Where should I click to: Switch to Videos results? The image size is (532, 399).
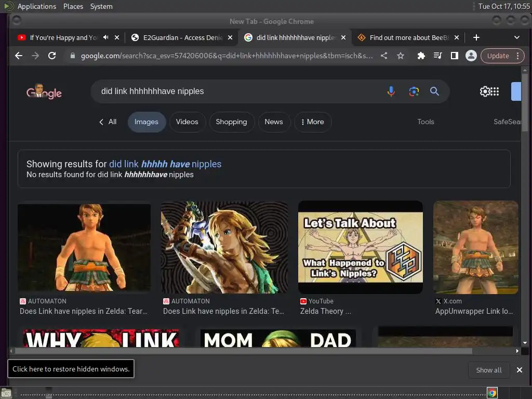[187, 122]
